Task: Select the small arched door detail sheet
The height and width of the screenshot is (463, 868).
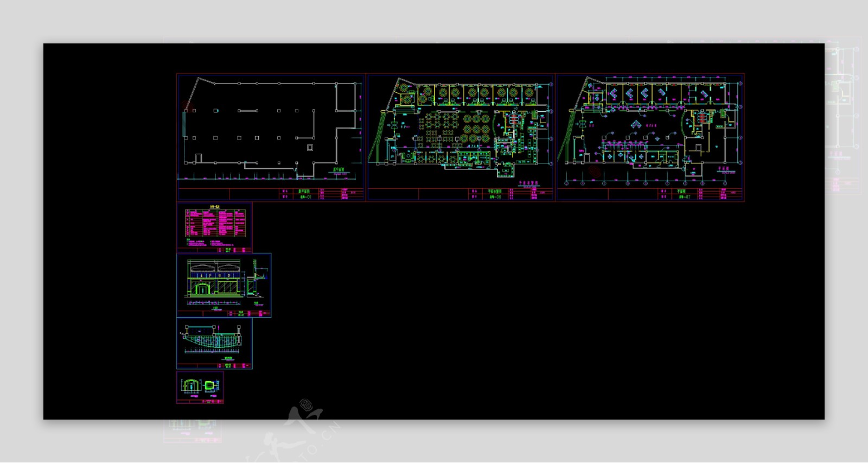Action: (200, 388)
